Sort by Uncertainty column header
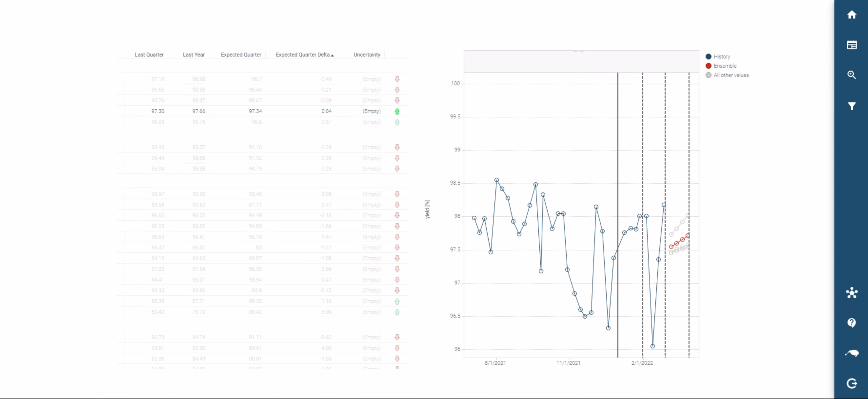868x399 pixels. click(x=367, y=55)
